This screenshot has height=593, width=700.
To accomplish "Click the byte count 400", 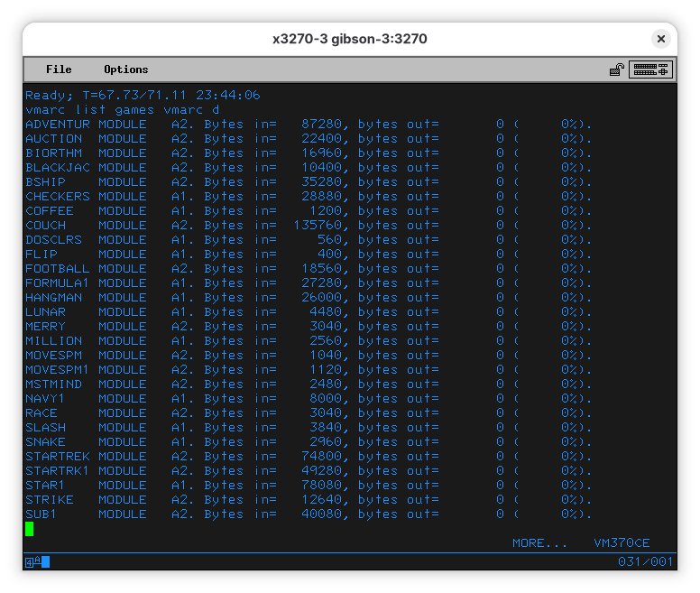I will [329, 255].
